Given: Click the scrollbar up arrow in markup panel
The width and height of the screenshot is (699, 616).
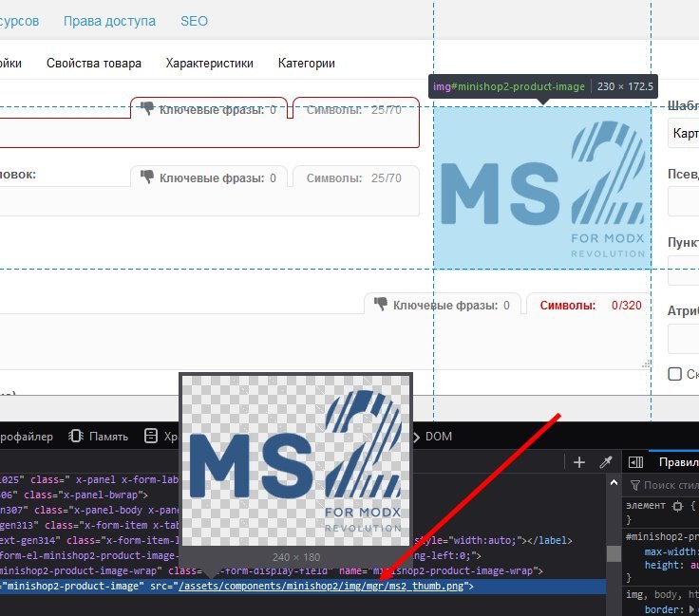Looking at the screenshot, I should [x=614, y=482].
